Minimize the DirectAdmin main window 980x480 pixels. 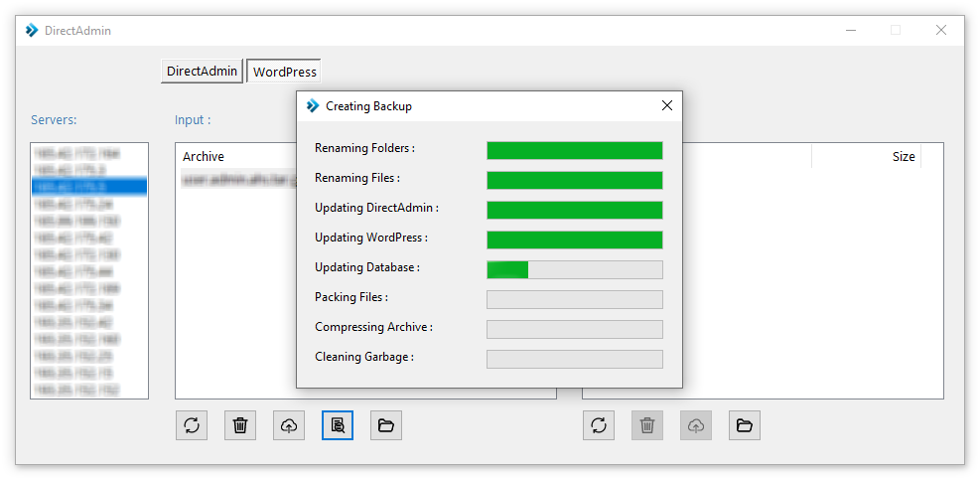(x=850, y=30)
